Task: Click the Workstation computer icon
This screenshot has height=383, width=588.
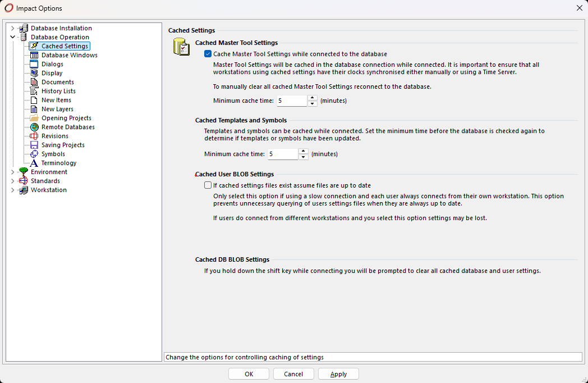Action: click(24, 190)
